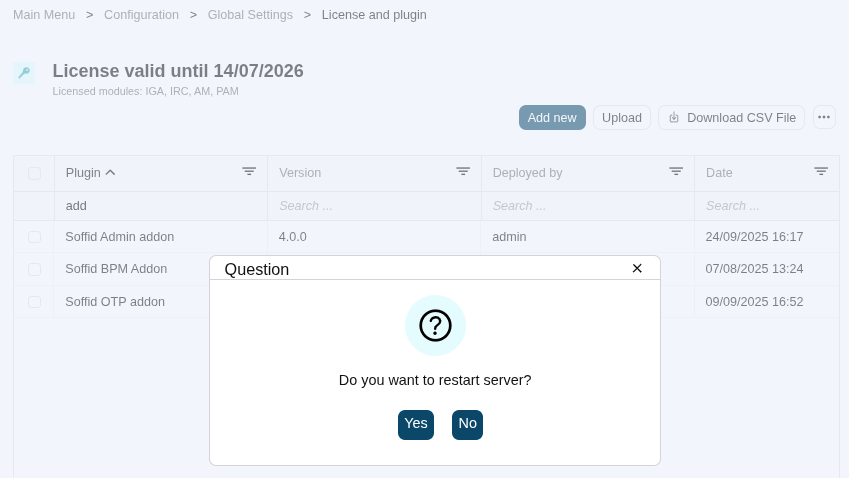
Task: Open filter for Date column
Action: (x=821, y=172)
